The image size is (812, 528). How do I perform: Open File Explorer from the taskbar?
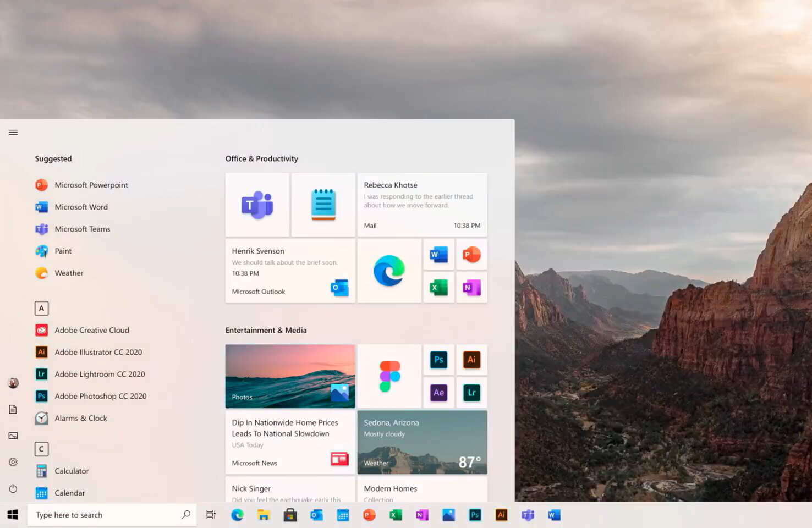[x=264, y=515]
